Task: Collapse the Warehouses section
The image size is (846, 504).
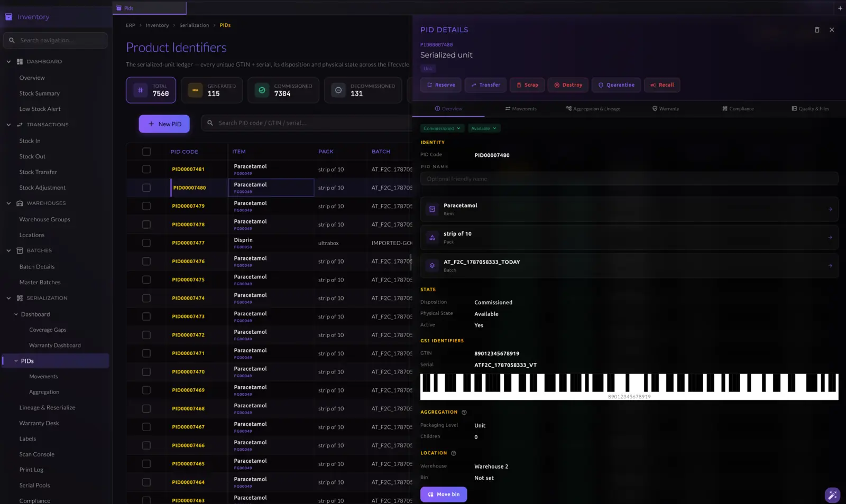Action: (8, 203)
